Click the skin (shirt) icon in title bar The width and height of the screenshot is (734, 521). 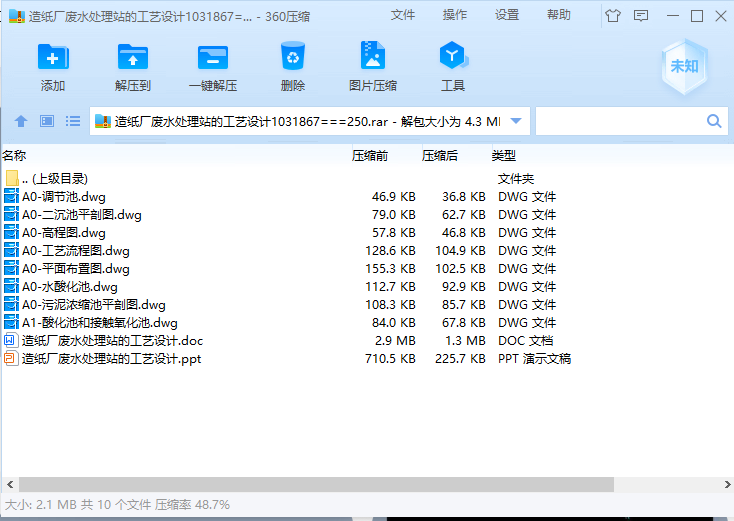(x=613, y=16)
